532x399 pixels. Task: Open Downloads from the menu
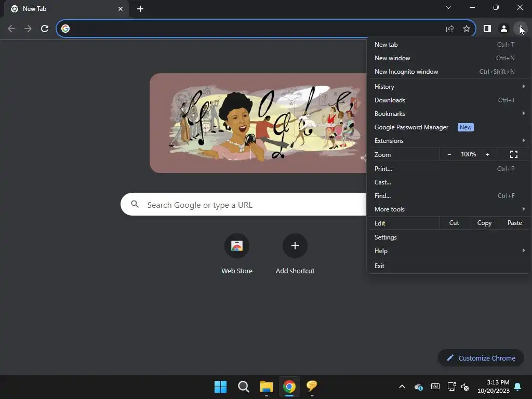click(x=449, y=100)
